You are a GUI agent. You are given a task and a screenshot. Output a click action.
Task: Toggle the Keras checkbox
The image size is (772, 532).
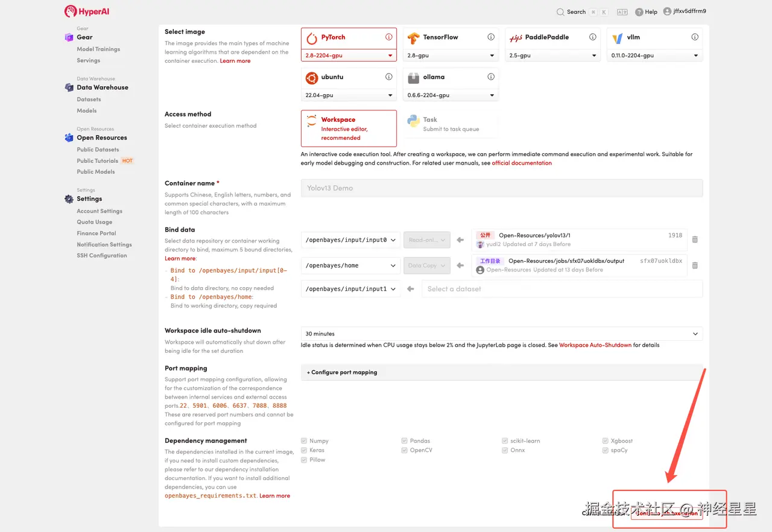304,450
